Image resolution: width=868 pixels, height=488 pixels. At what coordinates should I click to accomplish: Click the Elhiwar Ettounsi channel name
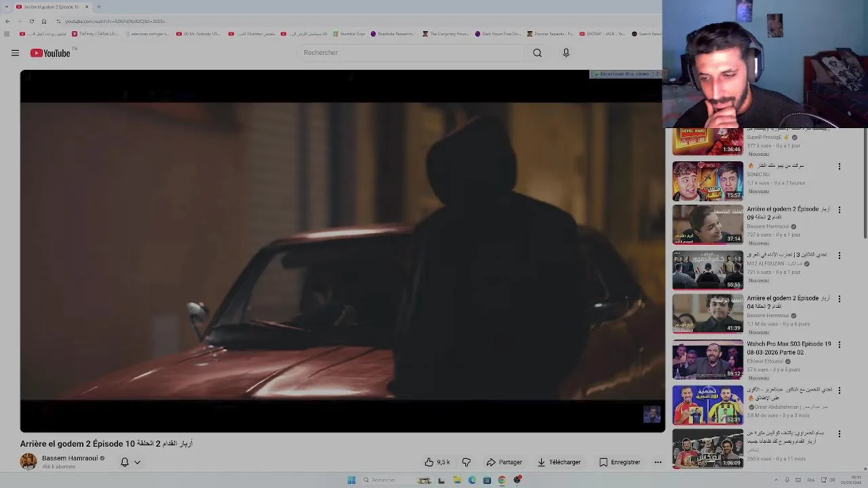765,361
